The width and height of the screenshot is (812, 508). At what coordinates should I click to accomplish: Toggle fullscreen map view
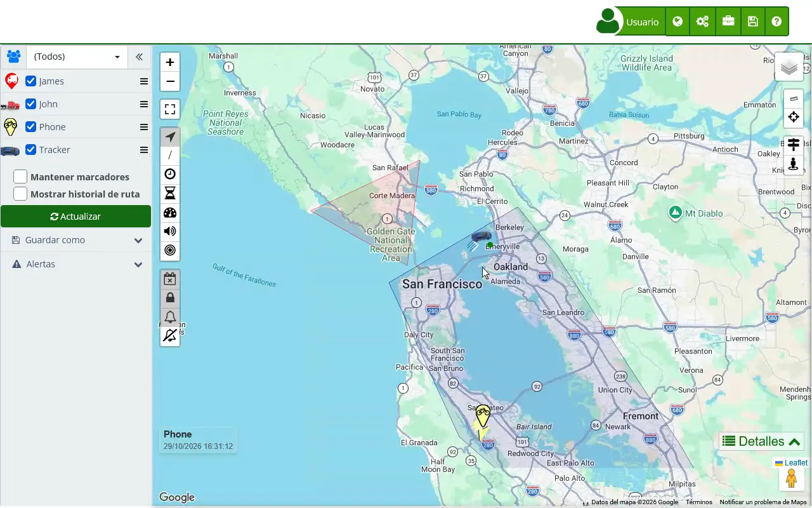[x=170, y=109]
